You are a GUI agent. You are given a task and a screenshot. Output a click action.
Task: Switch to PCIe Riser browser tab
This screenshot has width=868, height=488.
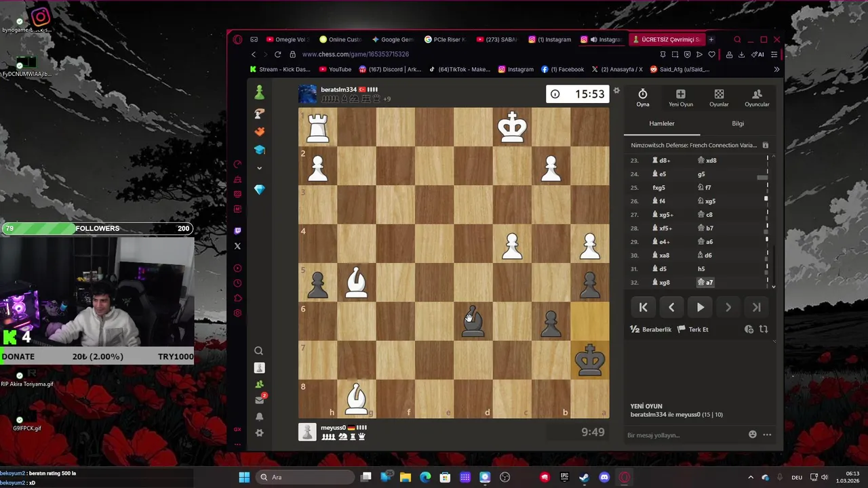coord(445,39)
